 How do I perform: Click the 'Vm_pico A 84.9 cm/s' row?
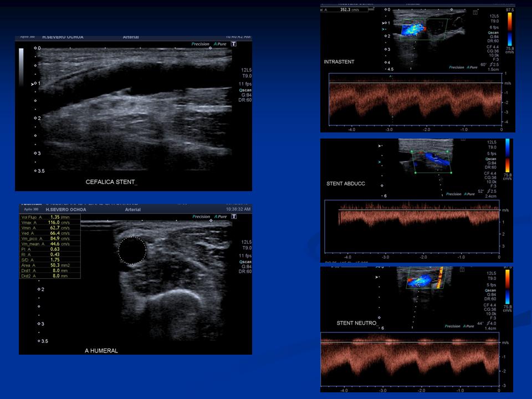click(x=50, y=238)
